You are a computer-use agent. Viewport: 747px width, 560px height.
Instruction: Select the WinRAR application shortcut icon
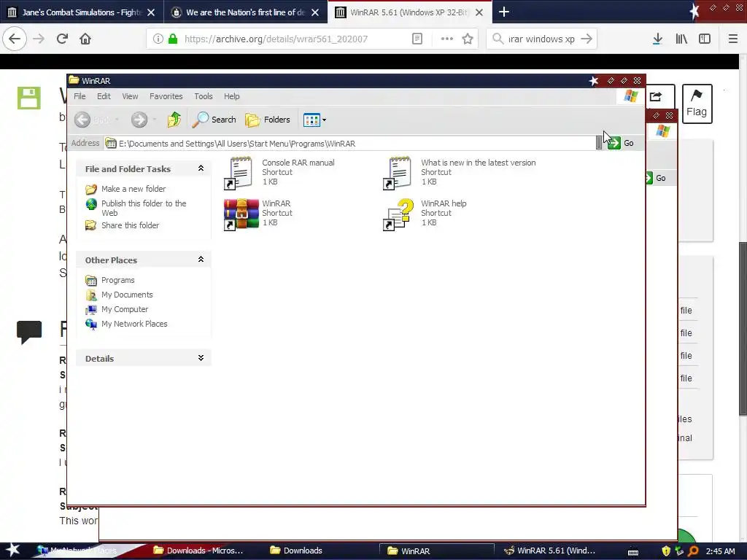coord(241,214)
